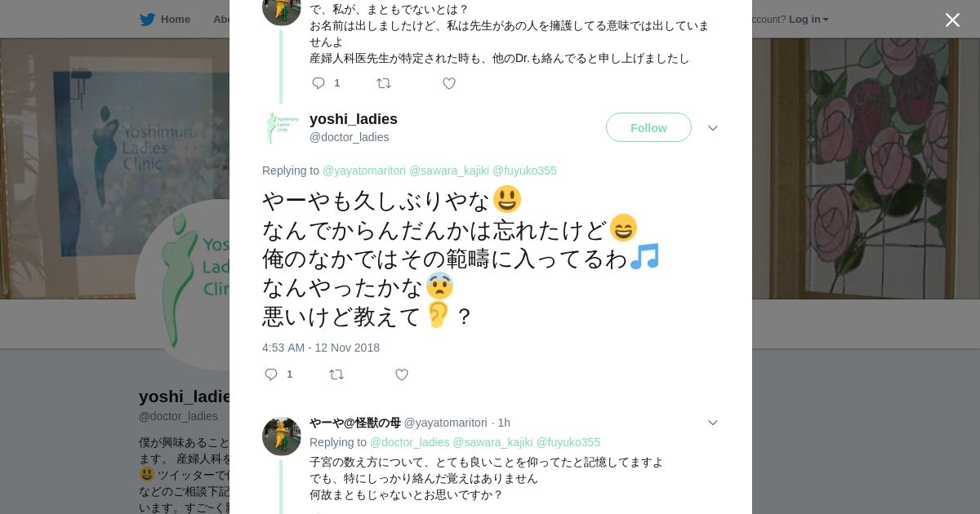Open @fuyuko355 mention in main tweet
Viewport: 980px width, 514px height.
coord(524,171)
